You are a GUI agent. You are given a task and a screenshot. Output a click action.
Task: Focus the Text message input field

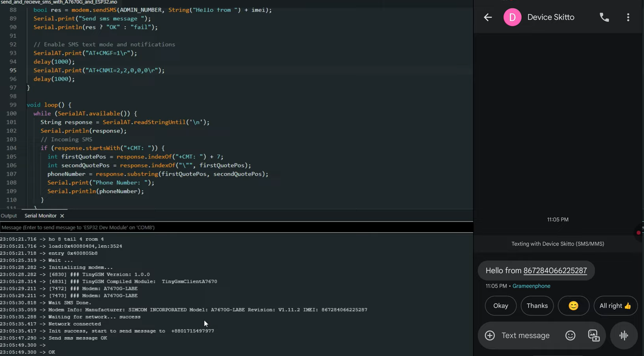click(x=525, y=335)
